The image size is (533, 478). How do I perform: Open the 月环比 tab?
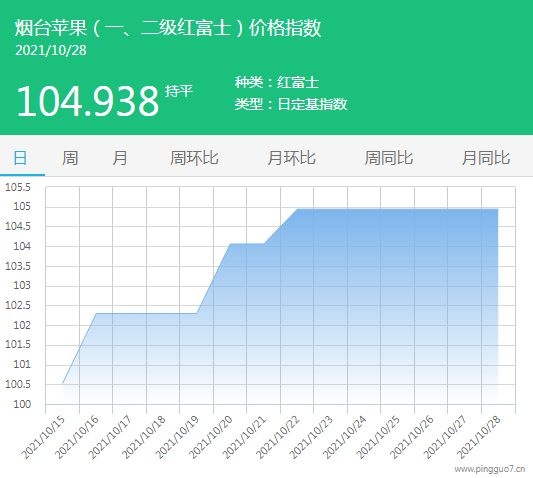(x=291, y=158)
